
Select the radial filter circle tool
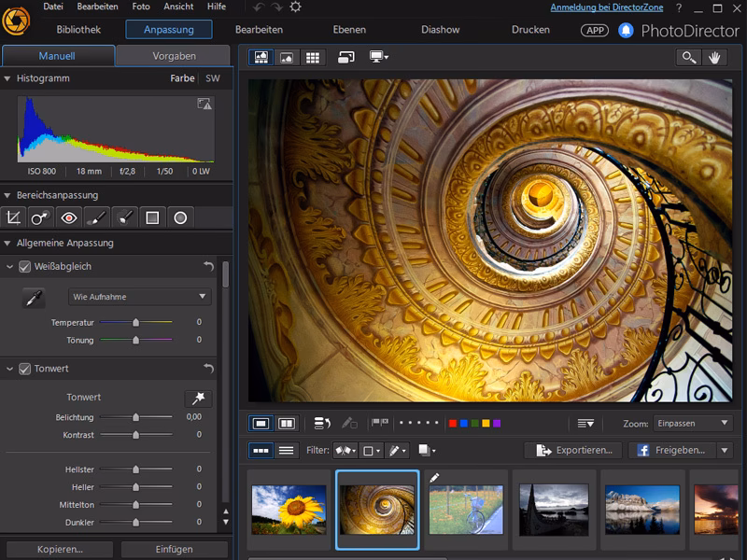click(180, 217)
